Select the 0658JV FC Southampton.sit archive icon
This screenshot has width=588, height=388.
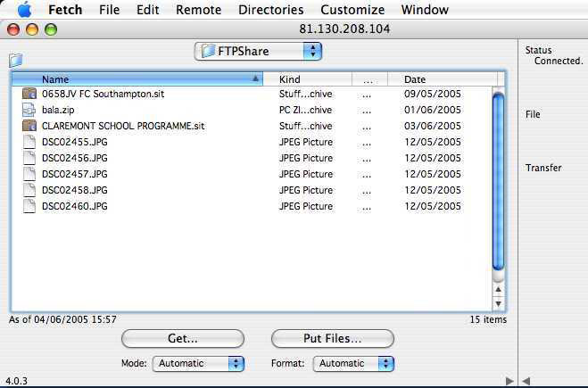point(29,94)
